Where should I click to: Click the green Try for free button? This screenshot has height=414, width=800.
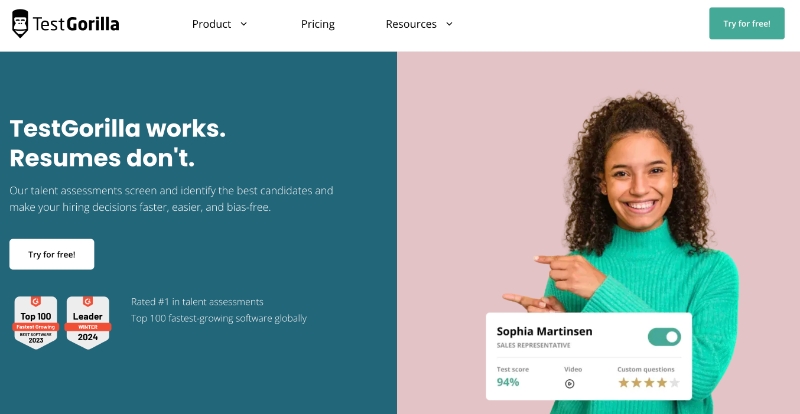[746, 24]
